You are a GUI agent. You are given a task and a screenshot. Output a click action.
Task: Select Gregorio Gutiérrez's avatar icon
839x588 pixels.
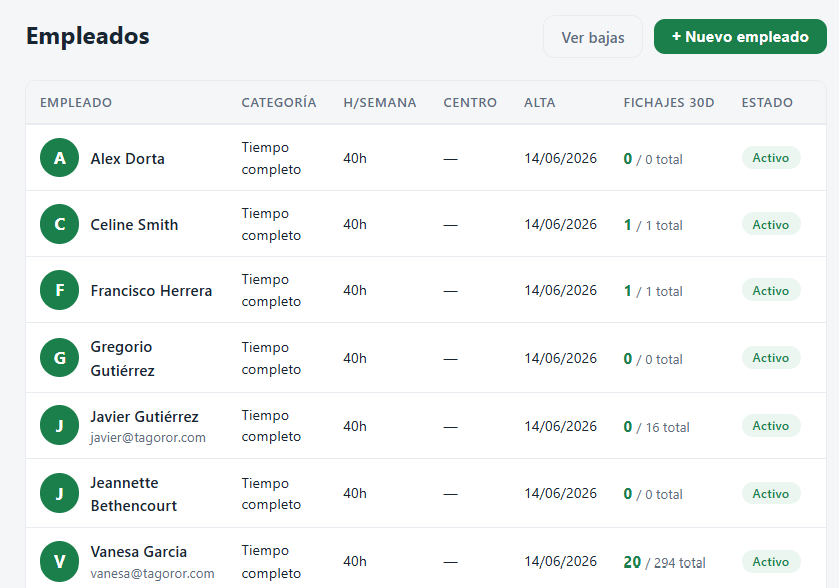pyautogui.click(x=59, y=357)
